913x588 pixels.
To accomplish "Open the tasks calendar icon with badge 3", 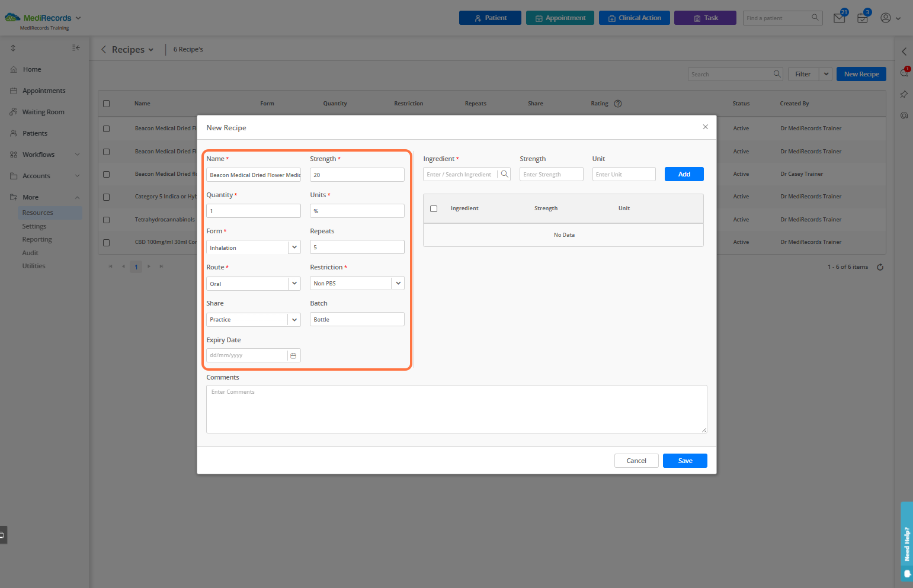I will coord(863,18).
